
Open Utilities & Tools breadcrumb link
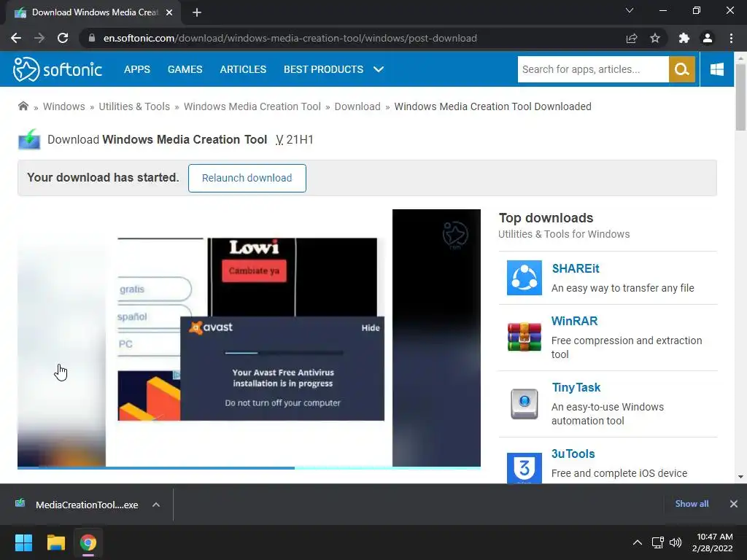(134, 106)
